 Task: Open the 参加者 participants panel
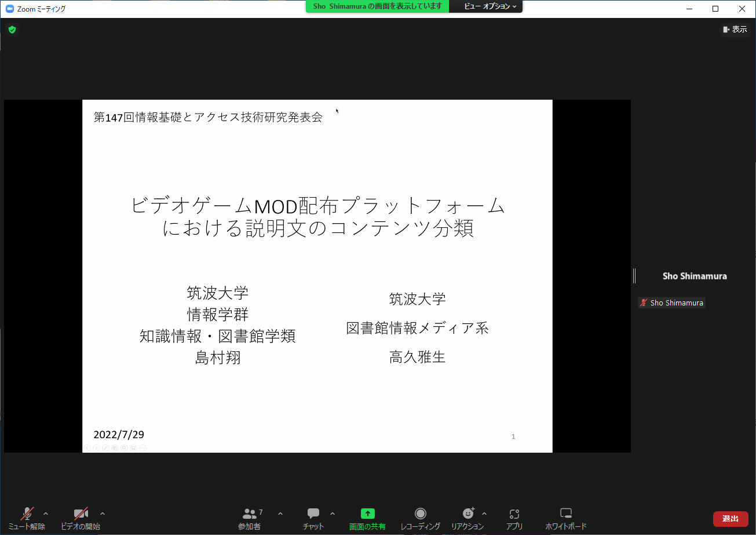(x=250, y=519)
